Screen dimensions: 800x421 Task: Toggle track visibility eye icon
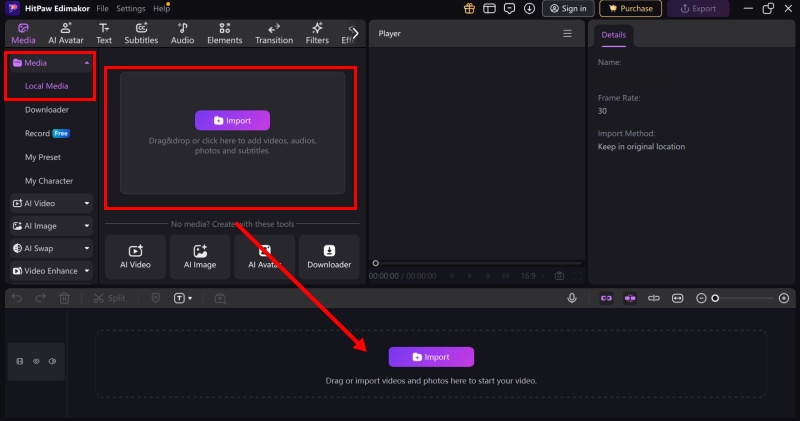pos(36,361)
